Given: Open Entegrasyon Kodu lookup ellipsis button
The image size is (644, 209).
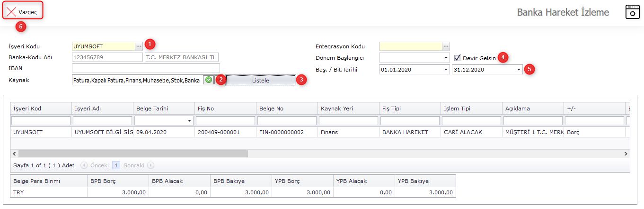Looking at the screenshot, I should (446, 46).
